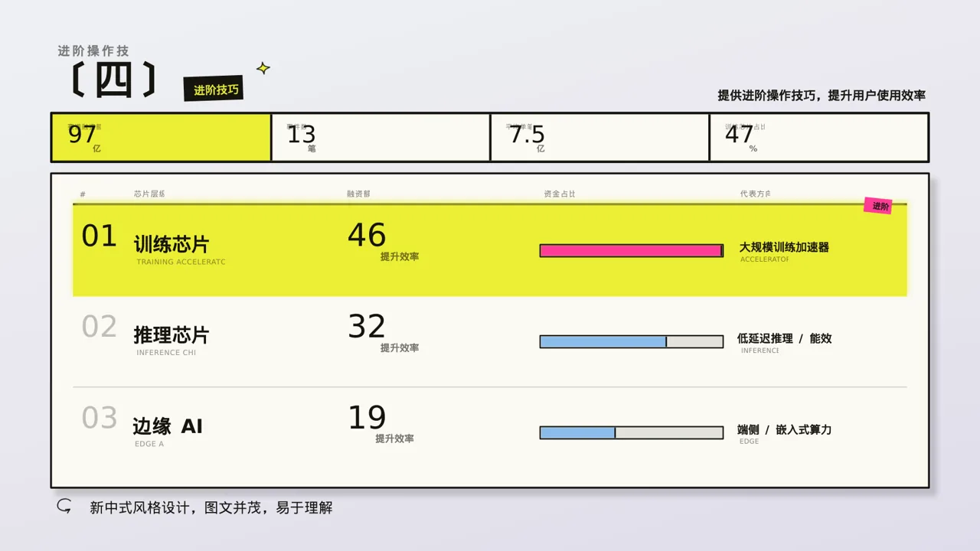The width and height of the screenshot is (980, 551).
Task: Click the 芯片层级 column header
Action: tap(149, 194)
